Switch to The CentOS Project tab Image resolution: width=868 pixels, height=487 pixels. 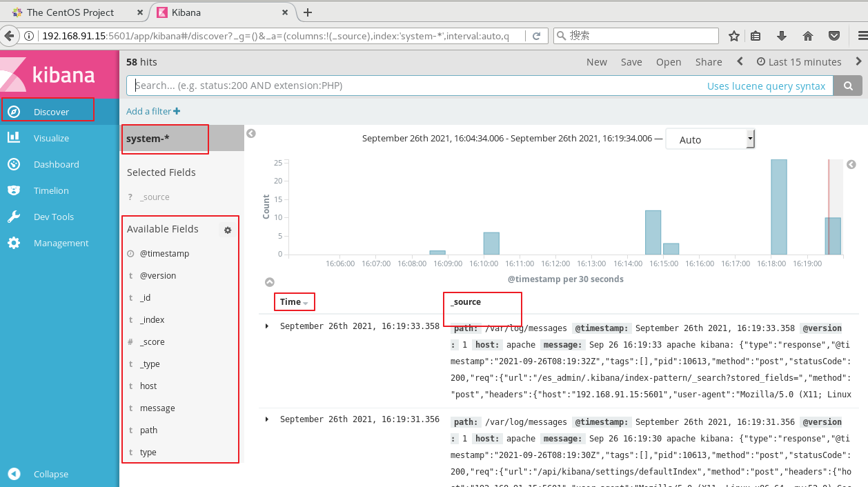pos(70,12)
